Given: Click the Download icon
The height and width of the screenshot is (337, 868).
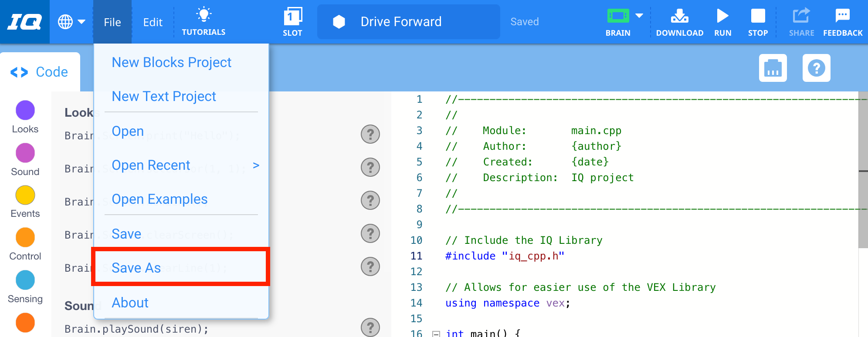Looking at the screenshot, I should click(x=679, y=16).
